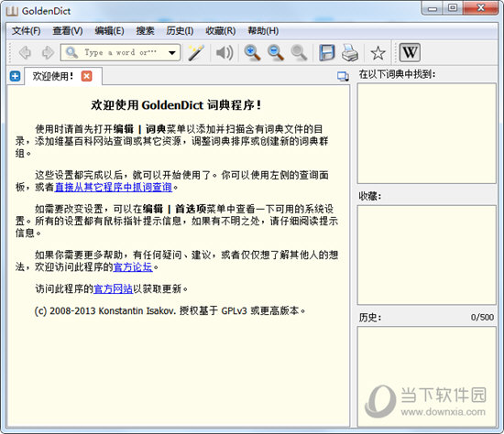Open the 收藏(R) menu
The image size is (504, 434).
click(221, 31)
